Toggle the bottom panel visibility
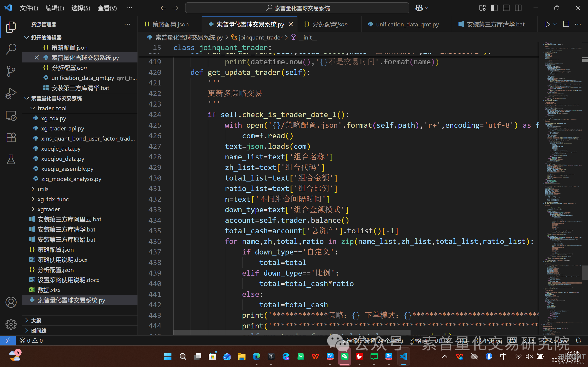This screenshot has width=588, height=367. click(x=506, y=8)
